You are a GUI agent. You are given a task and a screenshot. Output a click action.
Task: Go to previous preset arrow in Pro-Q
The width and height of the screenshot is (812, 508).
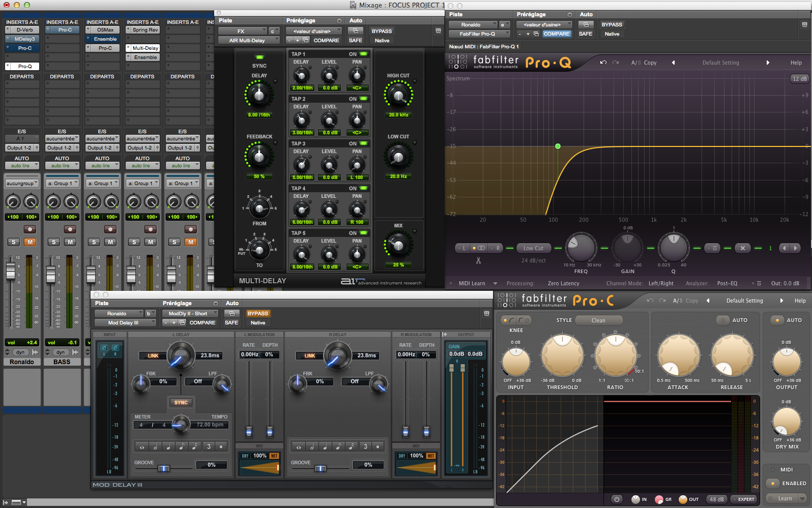[673, 63]
